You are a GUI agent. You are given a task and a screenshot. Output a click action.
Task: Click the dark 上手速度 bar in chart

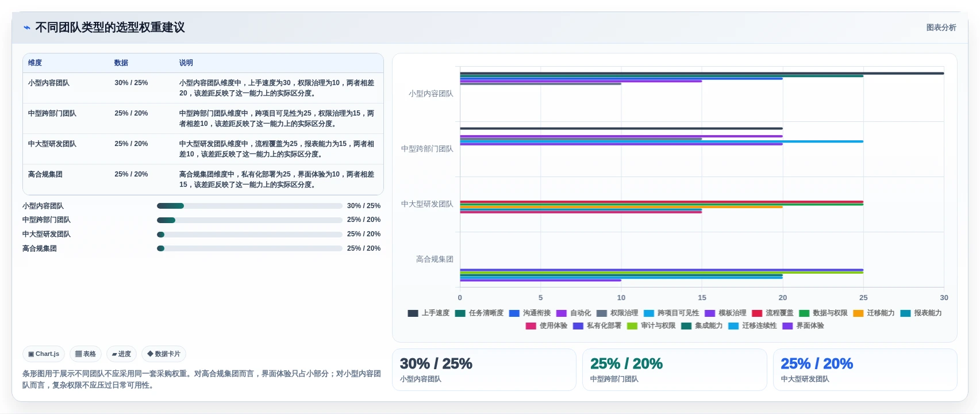click(x=701, y=73)
